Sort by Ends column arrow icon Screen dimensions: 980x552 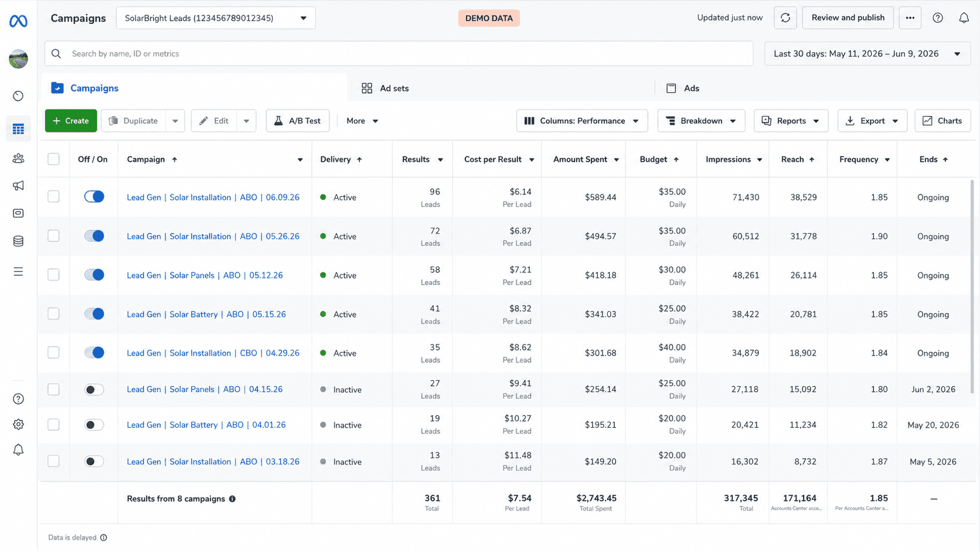[945, 160]
